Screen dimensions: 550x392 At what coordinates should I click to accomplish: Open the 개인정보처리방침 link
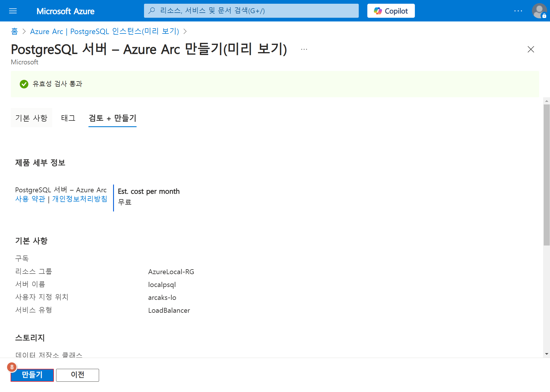point(80,199)
